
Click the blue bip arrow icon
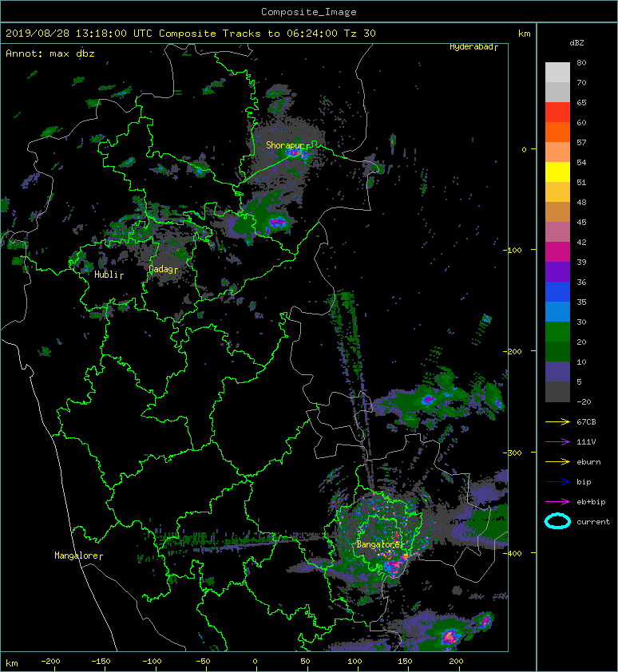(557, 482)
